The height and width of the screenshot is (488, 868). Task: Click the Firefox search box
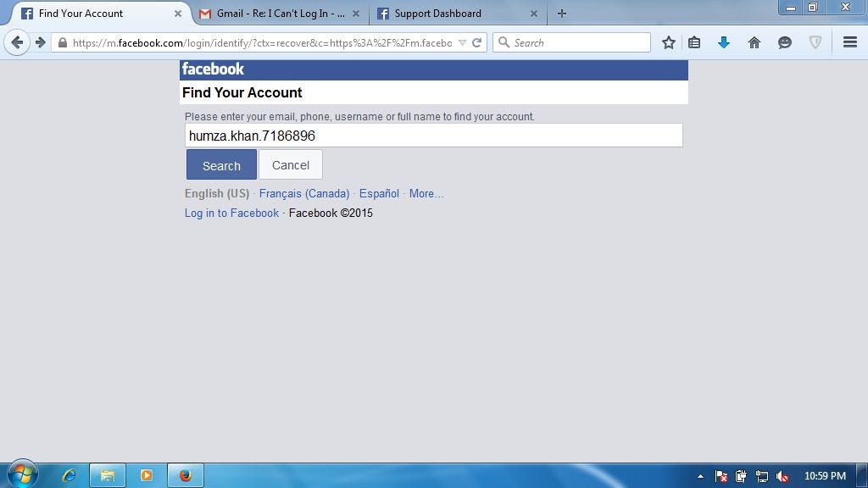click(x=571, y=42)
